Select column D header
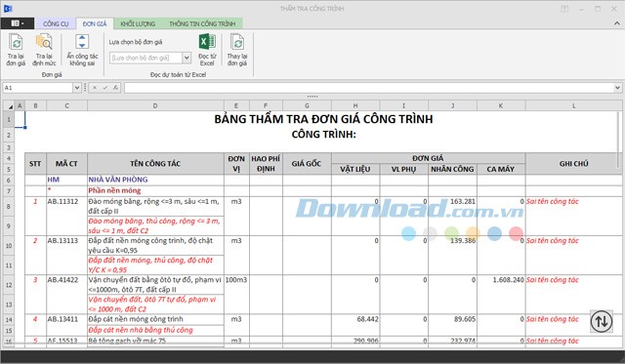 tap(155, 106)
